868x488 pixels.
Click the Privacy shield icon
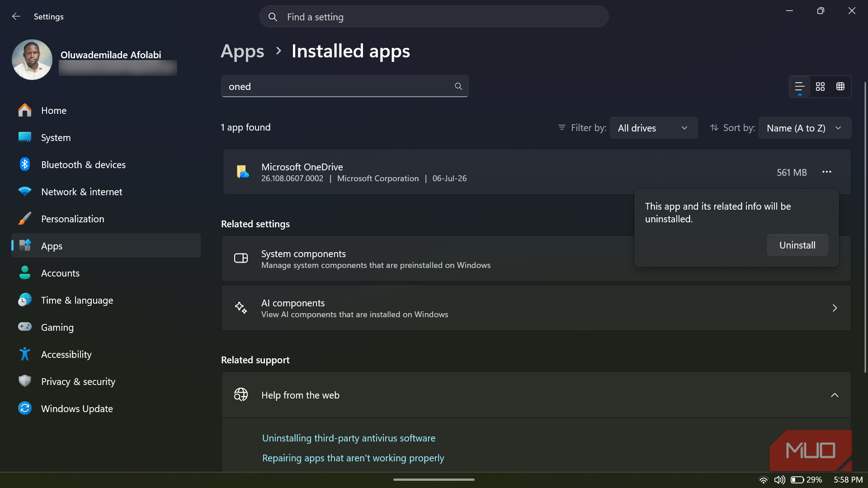point(25,381)
